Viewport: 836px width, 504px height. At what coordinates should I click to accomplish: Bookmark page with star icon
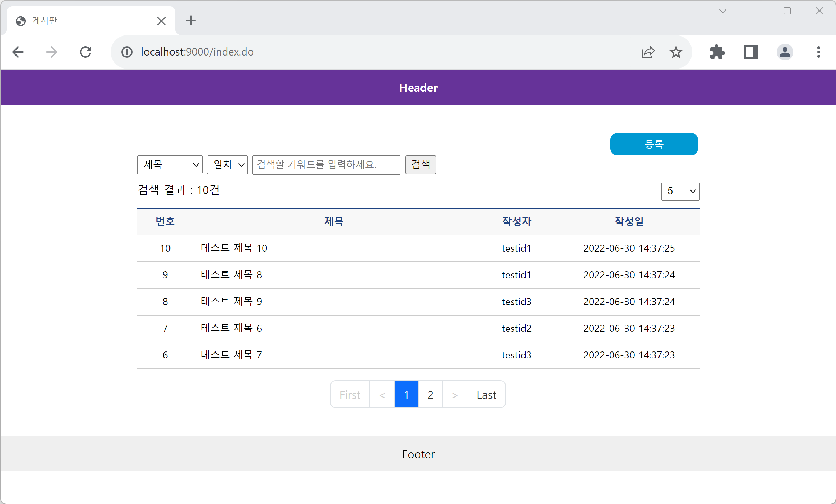click(676, 52)
